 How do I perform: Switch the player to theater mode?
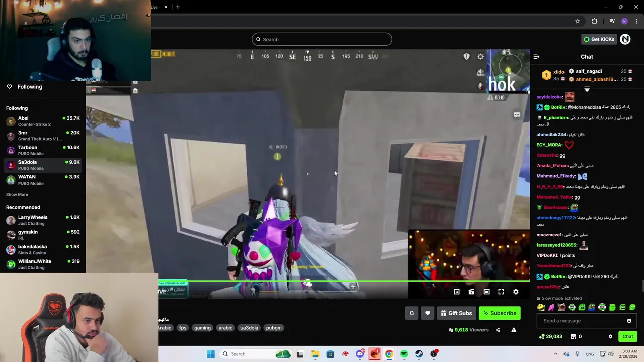486,292
